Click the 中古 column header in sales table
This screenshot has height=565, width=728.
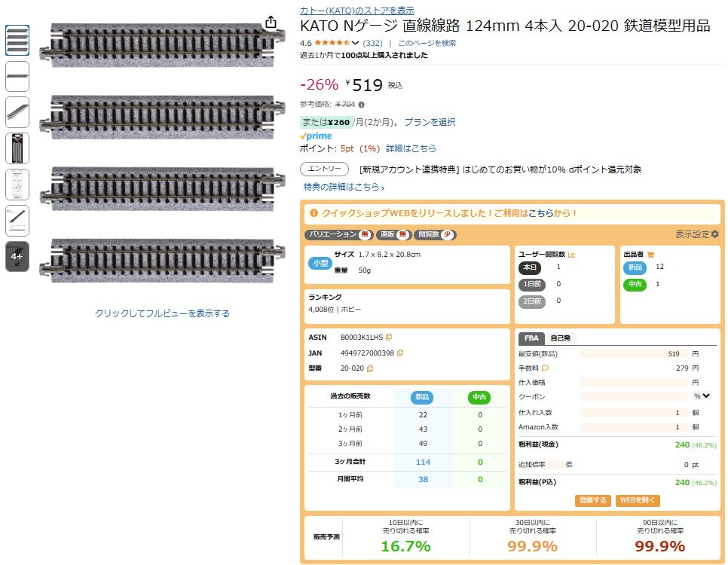[x=479, y=397]
